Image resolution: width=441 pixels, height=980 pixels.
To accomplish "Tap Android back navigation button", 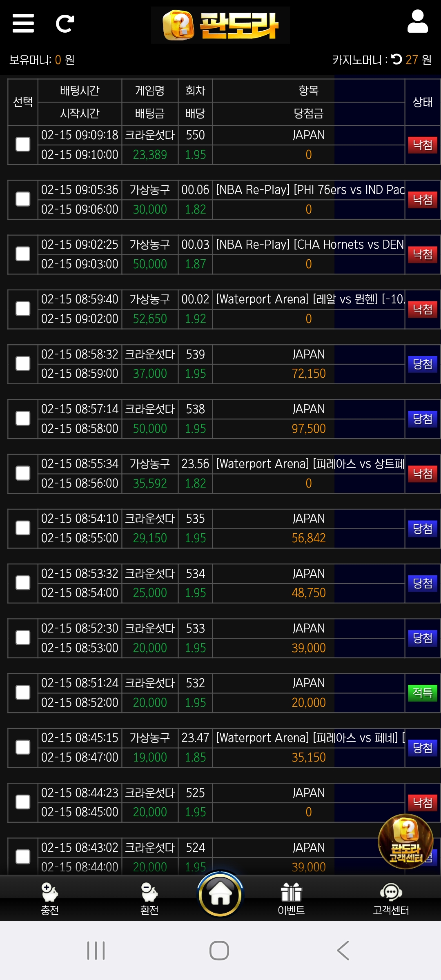I will (343, 951).
